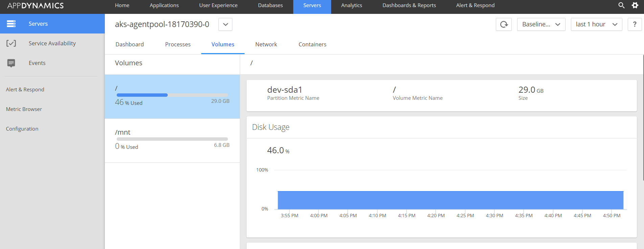Switch to the Containers tab

(x=312, y=44)
